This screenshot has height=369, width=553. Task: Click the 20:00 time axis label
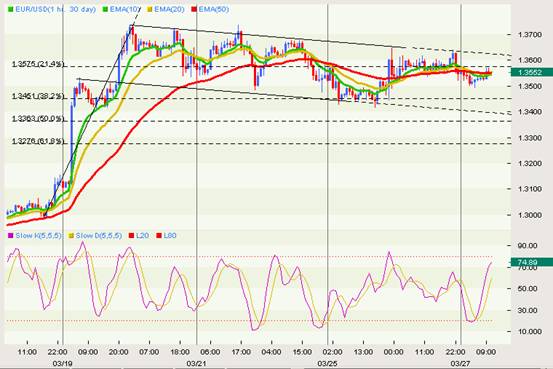pyautogui.click(x=118, y=352)
